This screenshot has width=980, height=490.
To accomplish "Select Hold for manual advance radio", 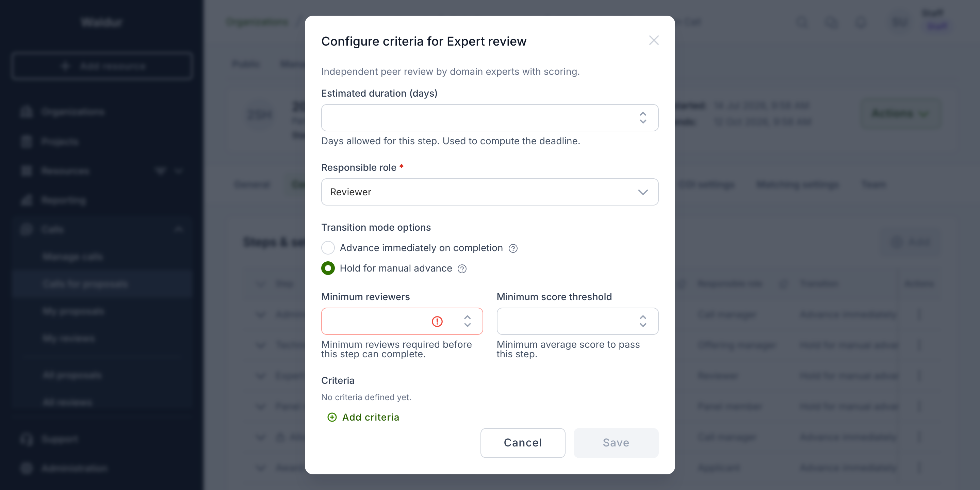I will (328, 268).
